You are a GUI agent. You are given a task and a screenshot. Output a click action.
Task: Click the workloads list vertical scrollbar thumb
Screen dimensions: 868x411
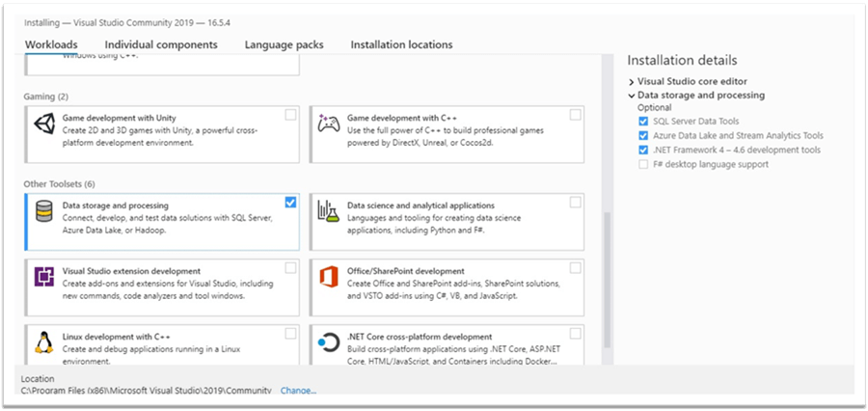coord(607,280)
